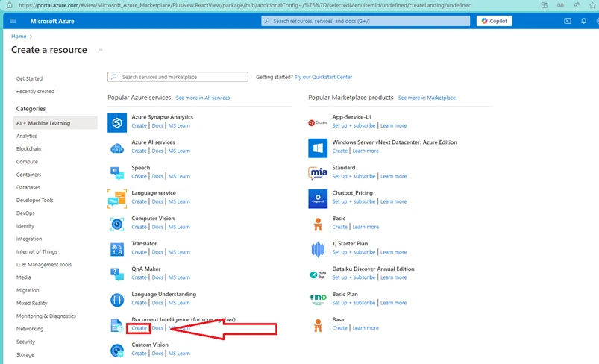The height and width of the screenshot is (364, 599).
Task: Select the Networking category
Action: pos(30,329)
